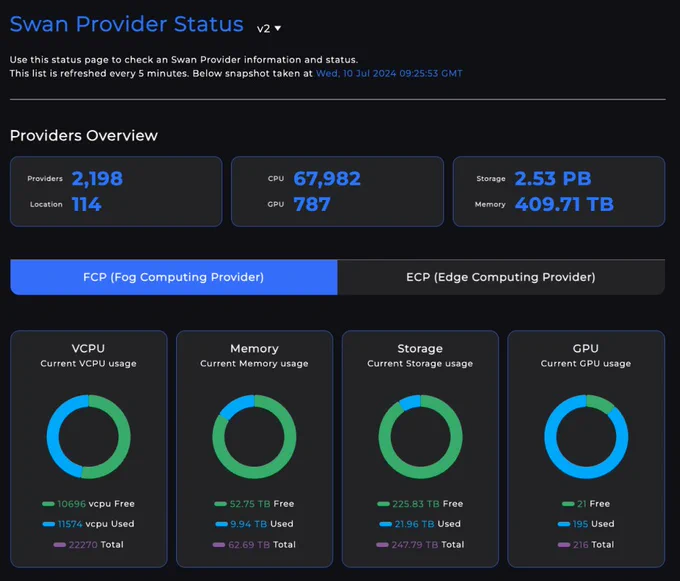Click green legend swatch for 52.75 TB Free
The height and width of the screenshot is (581, 680).
coord(220,504)
